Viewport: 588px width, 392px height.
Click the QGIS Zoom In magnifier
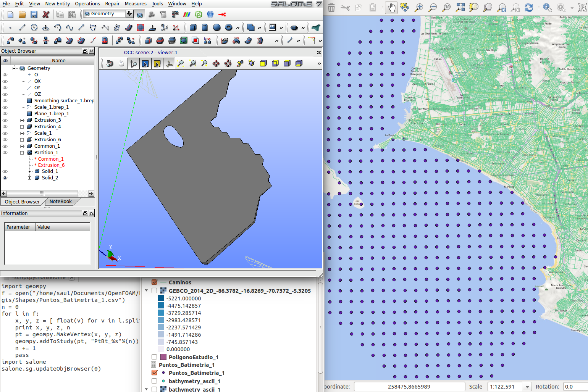tap(419, 8)
